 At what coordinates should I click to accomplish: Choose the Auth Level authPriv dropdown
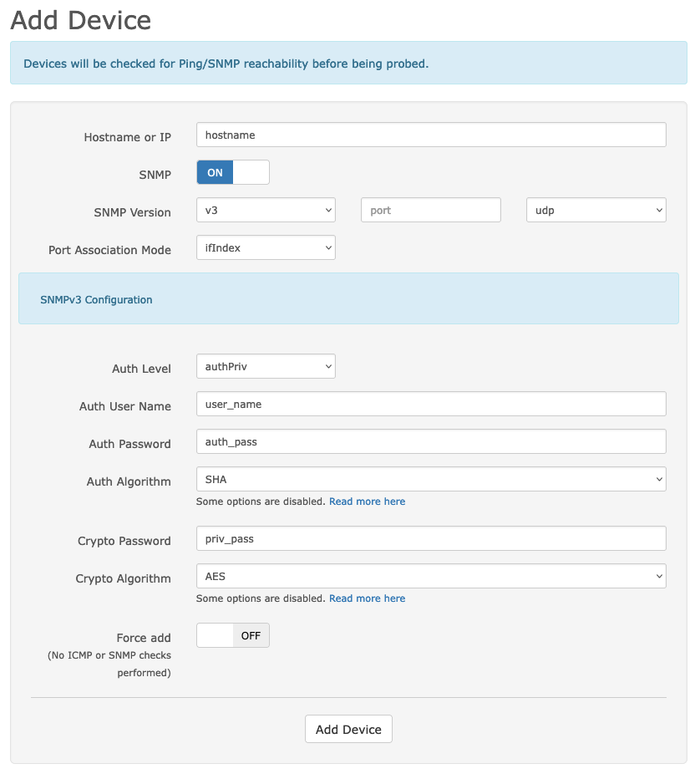266,367
